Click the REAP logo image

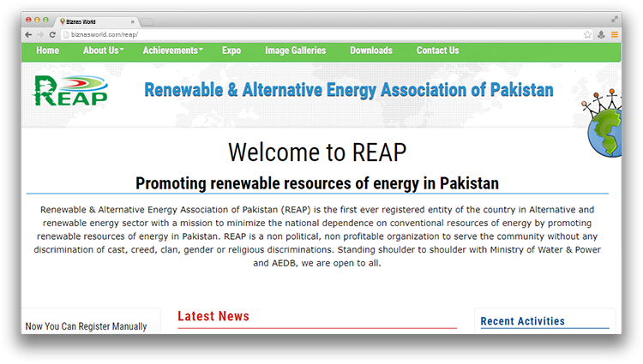tap(71, 91)
